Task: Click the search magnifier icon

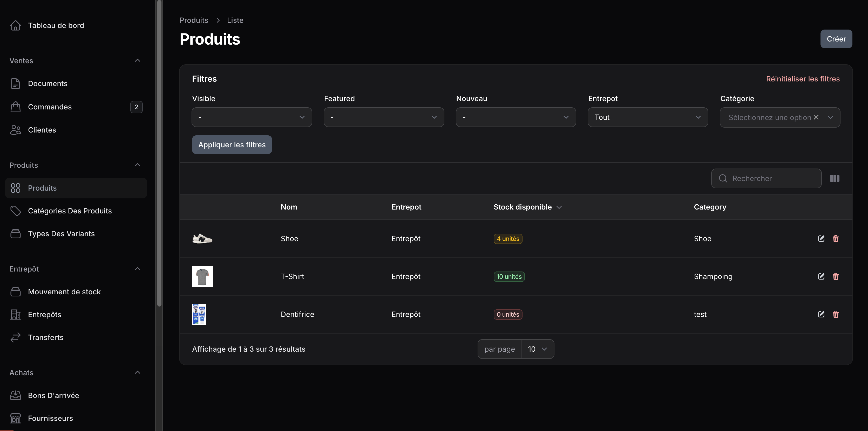Action: tap(723, 178)
